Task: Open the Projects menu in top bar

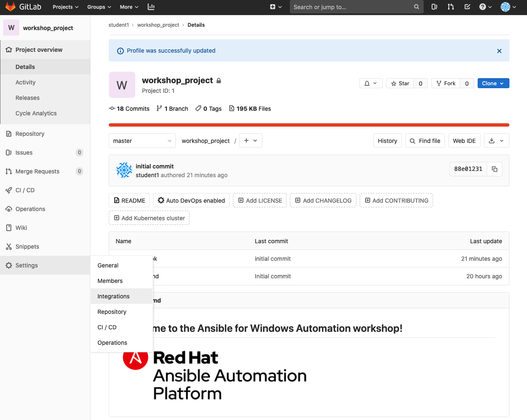Action: tap(65, 7)
